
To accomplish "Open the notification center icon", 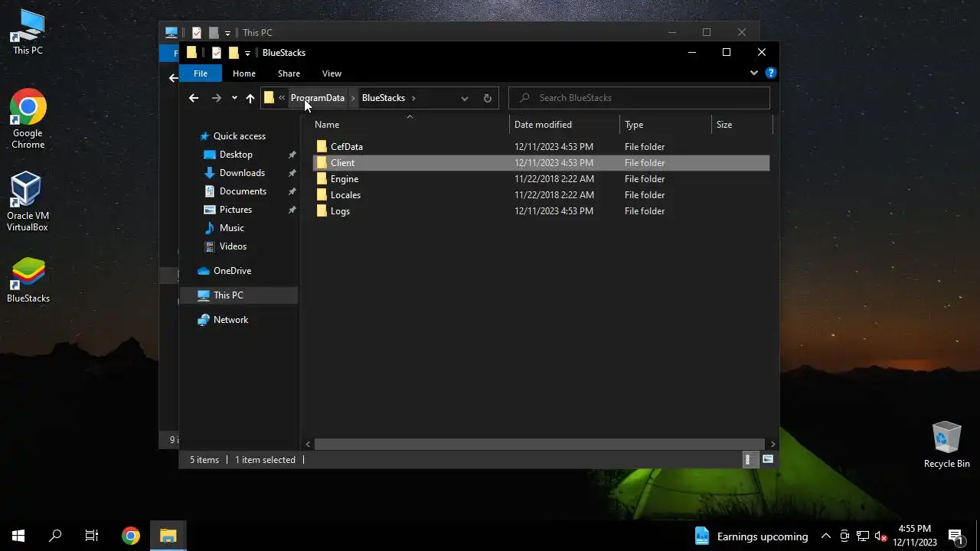I will pyautogui.click(x=955, y=536).
